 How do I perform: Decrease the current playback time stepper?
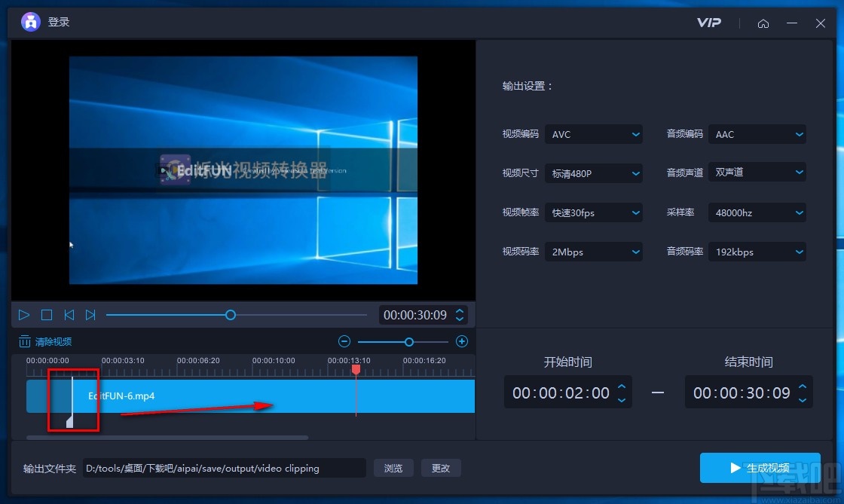(x=460, y=319)
